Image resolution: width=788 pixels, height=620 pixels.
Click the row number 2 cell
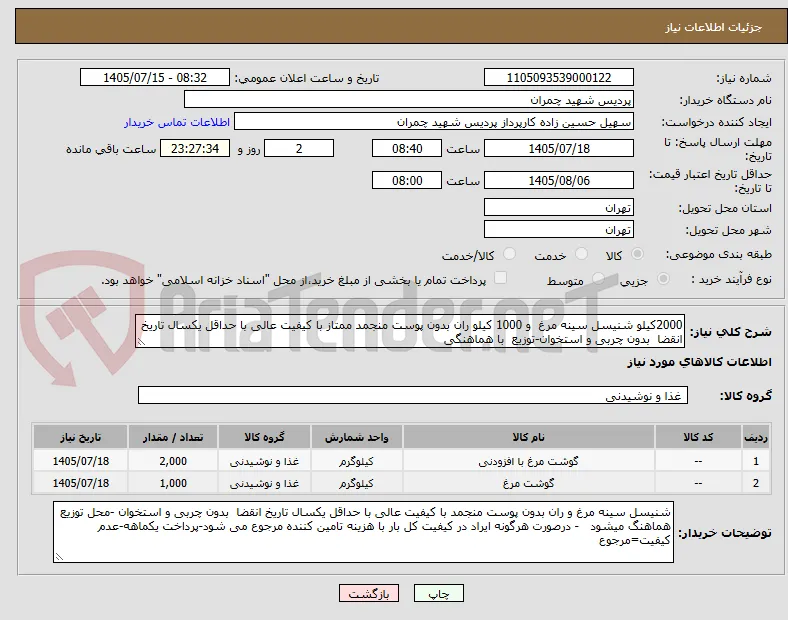click(756, 483)
